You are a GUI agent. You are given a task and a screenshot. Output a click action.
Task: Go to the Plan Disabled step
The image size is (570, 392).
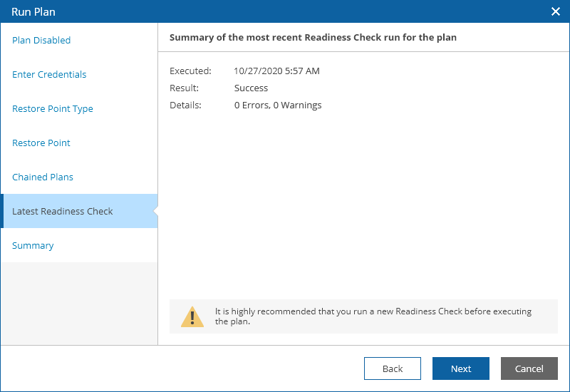(x=41, y=41)
